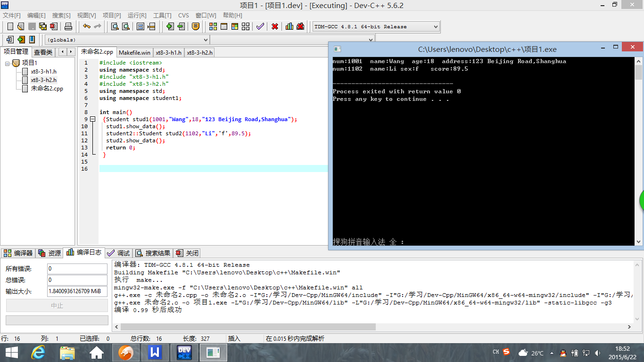Select the 项目管理 side tab

16,51
